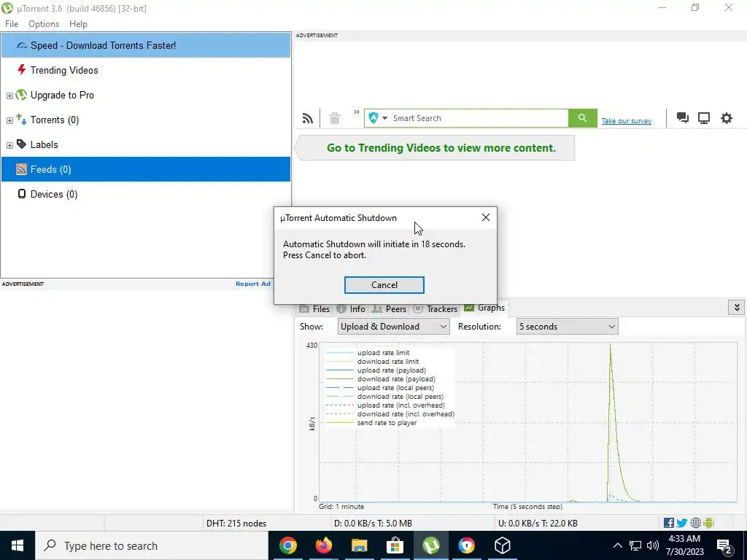The height and width of the screenshot is (560, 747).
Task: Open the Take our survey link
Action: pos(627,121)
